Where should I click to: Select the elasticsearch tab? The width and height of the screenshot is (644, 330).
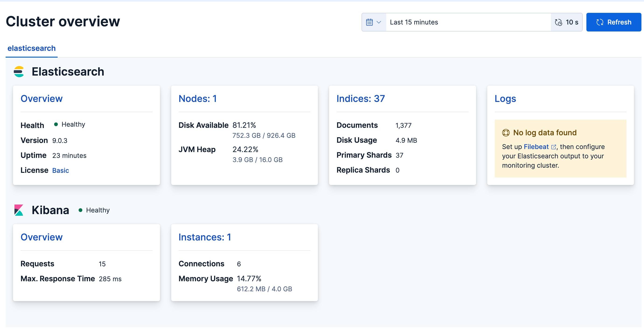[31, 48]
